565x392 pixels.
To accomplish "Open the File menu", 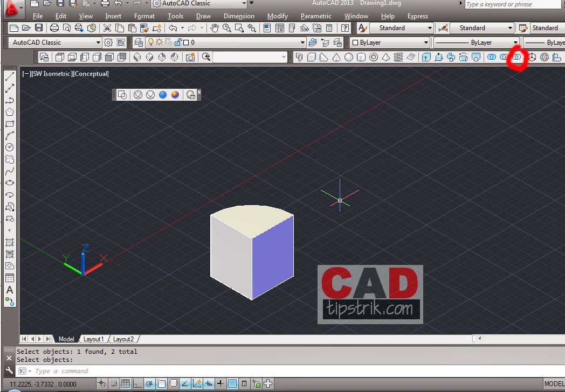I will tap(38, 16).
